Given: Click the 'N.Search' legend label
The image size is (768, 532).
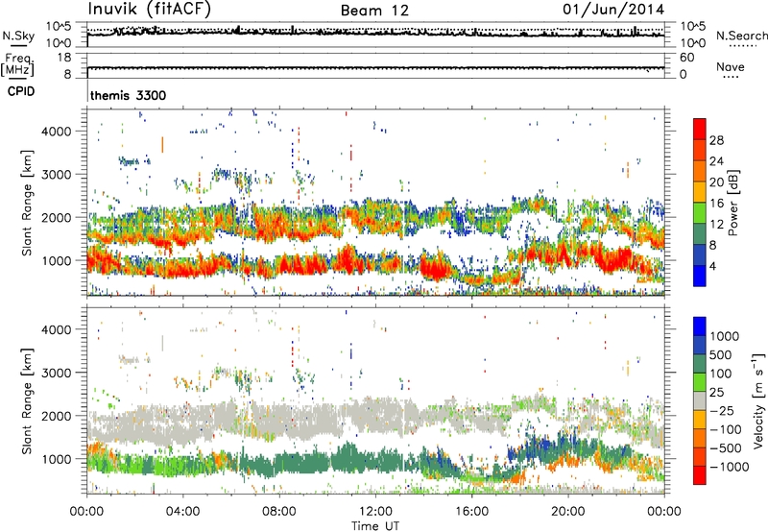Looking at the screenshot, I should [741, 36].
